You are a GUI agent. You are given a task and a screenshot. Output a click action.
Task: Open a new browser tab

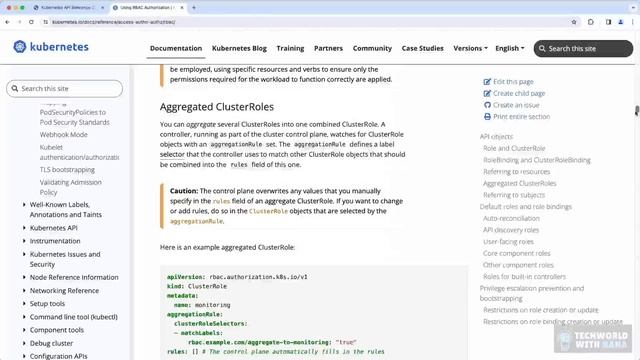click(194, 7)
